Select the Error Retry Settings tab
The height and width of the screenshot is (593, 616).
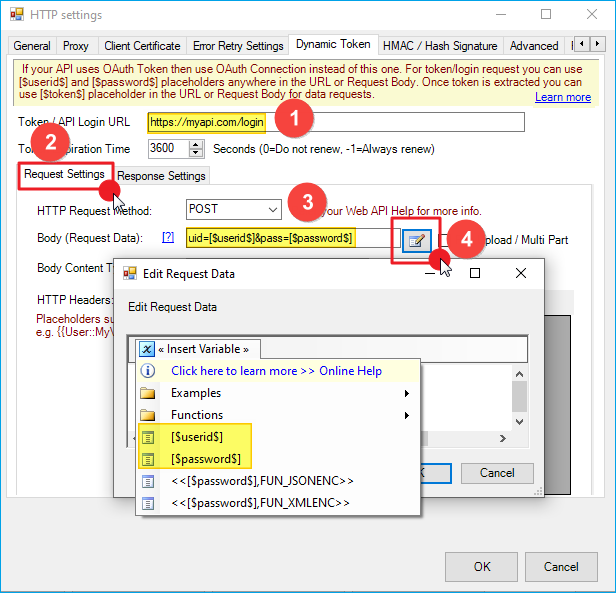[237, 46]
